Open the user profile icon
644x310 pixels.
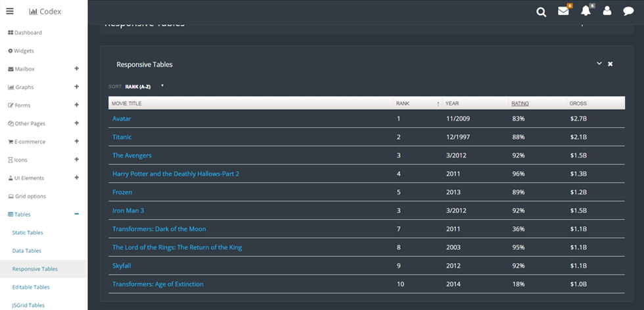tap(607, 11)
